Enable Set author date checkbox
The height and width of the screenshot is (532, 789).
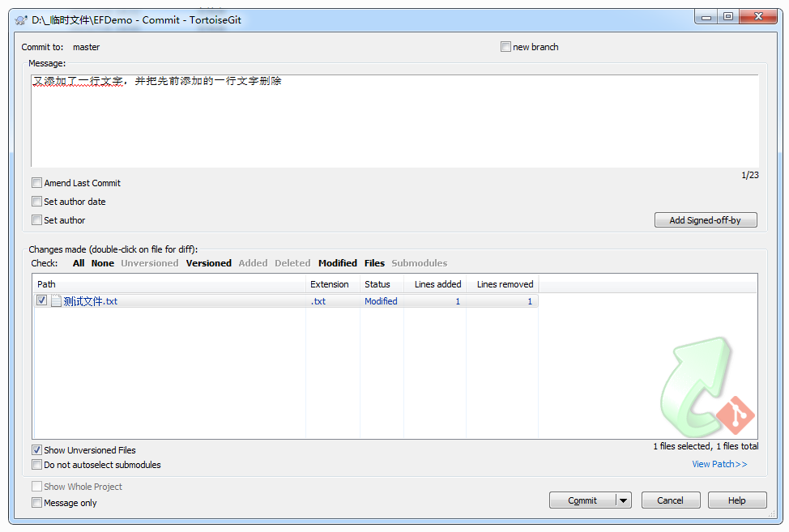(36, 201)
